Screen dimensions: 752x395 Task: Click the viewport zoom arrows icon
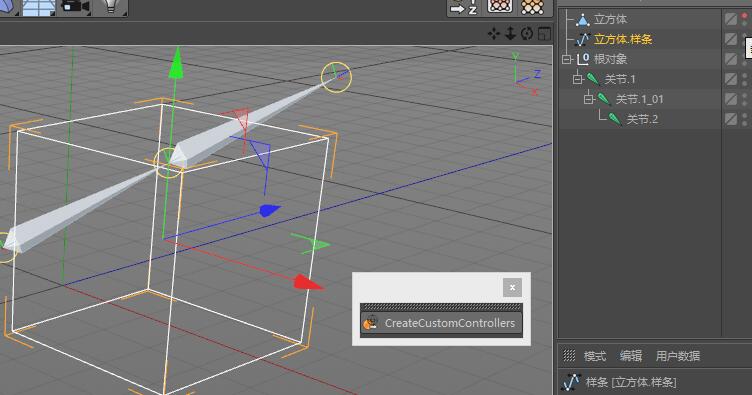pyautogui.click(x=510, y=34)
